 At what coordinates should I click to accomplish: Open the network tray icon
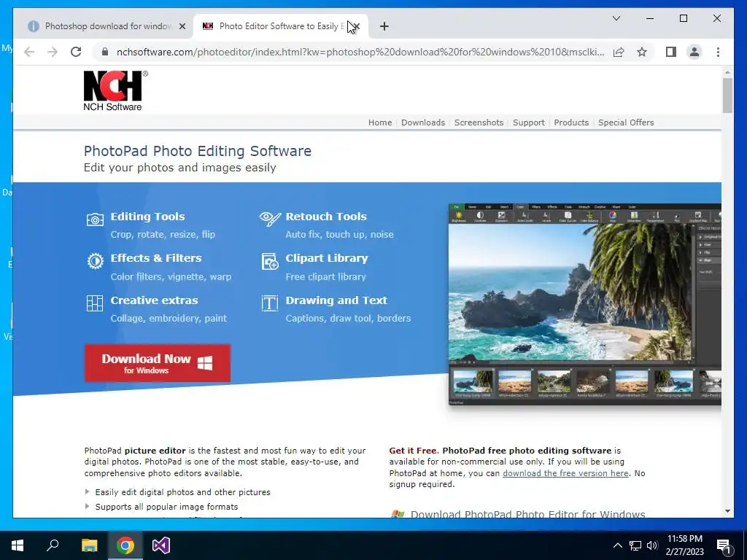point(635,545)
